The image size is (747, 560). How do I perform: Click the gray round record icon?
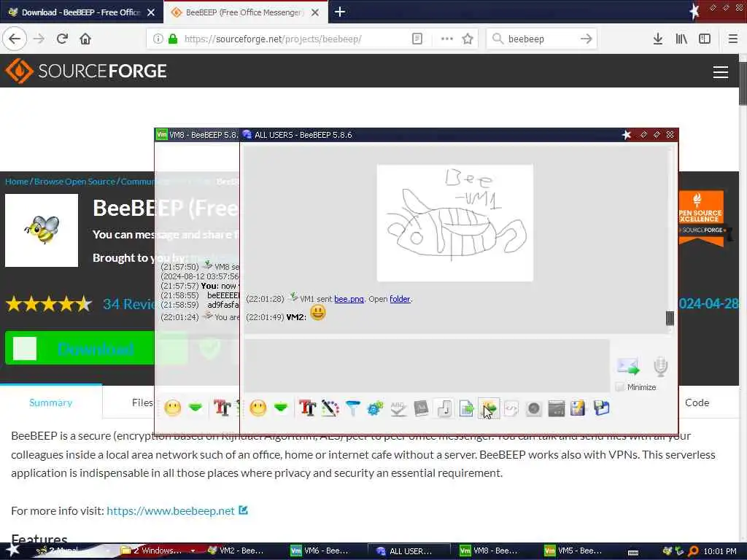pos(534,408)
